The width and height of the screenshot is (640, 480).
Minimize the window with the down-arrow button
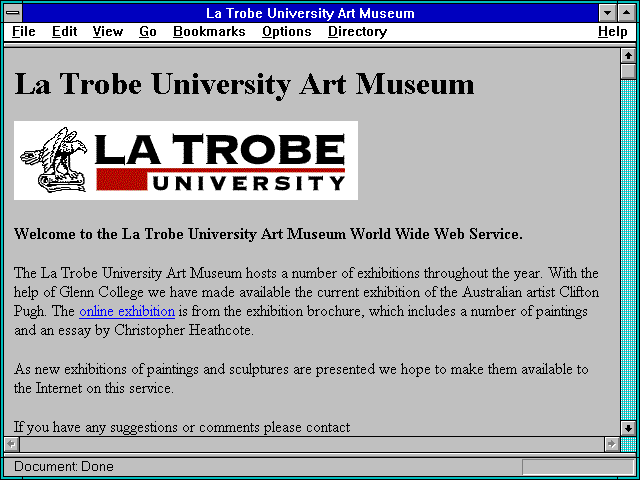coord(608,13)
